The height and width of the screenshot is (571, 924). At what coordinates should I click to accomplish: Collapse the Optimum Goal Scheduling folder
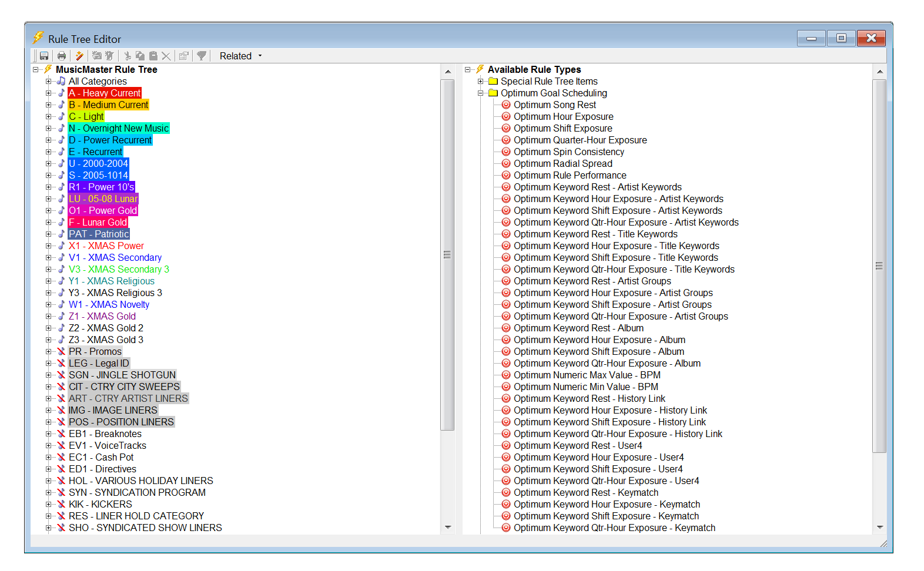pos(481,93)
